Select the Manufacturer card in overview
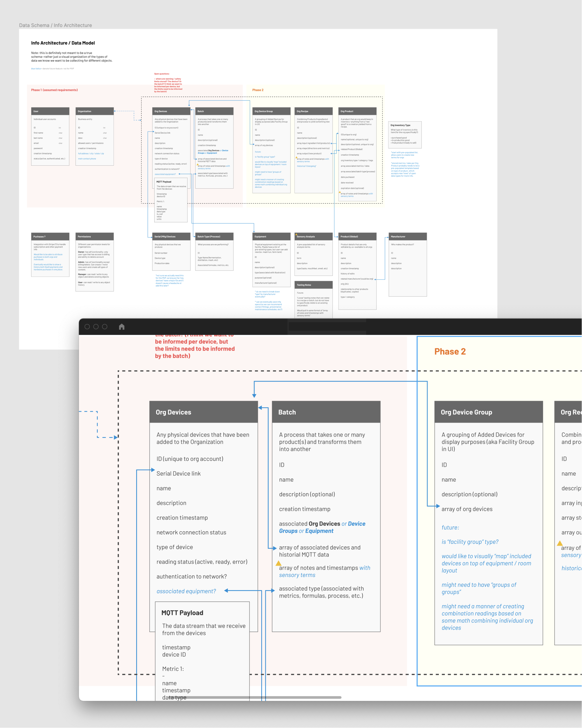582x728 pixels. tap(408, 265)
